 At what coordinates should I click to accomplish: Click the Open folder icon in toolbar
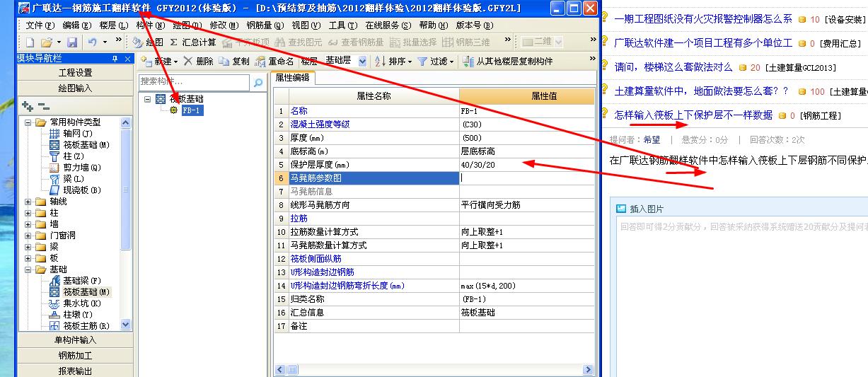click(46, 42)
